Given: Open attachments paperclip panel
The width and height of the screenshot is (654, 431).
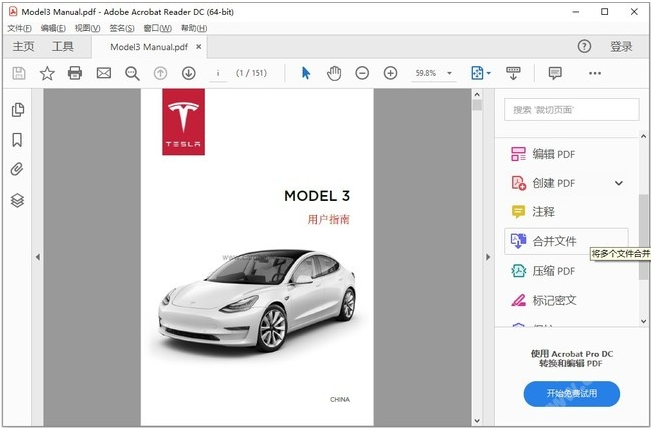Looking at the screenshot, I should coord(17,169).
